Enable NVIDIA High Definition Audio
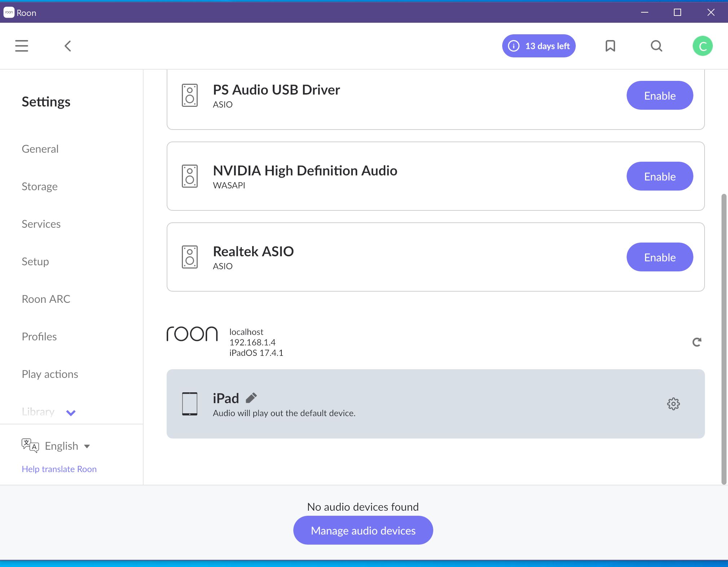The height and width of the screenshot is (567, 728). (x=660, y=176)
